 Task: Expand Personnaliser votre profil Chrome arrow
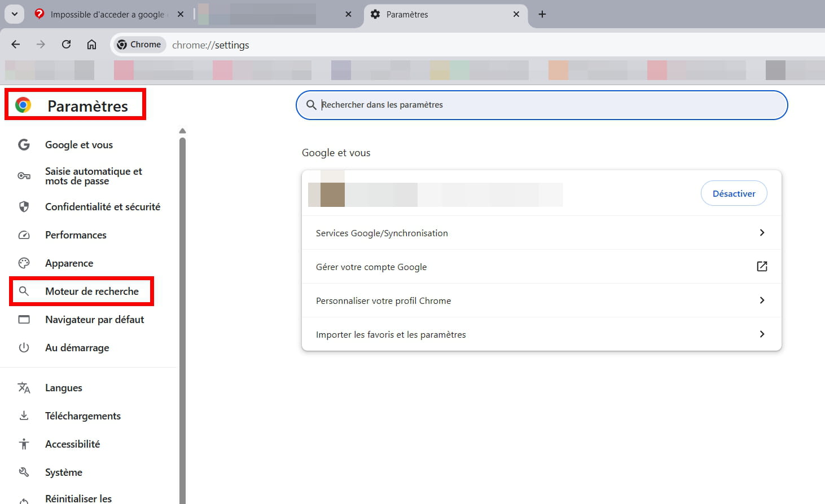tap(762, 300)
